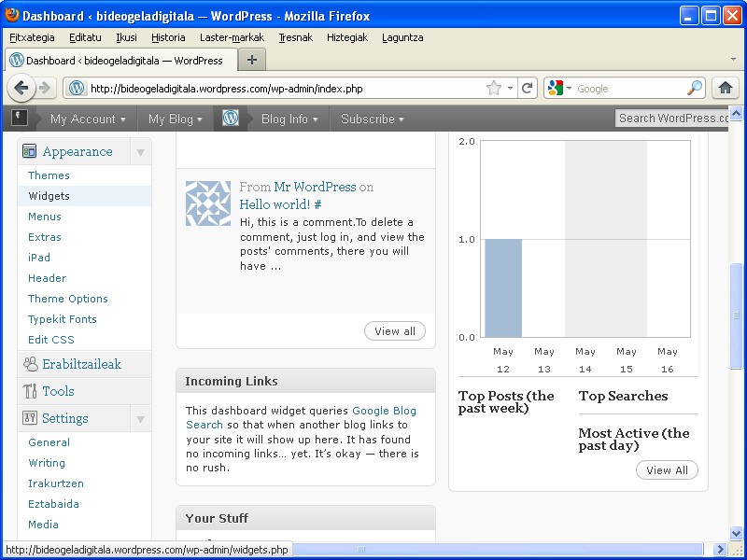Screen dimensions: 747x560
Task: Collapse the Settings sidebar section
Action: click(x=141, y=419)
